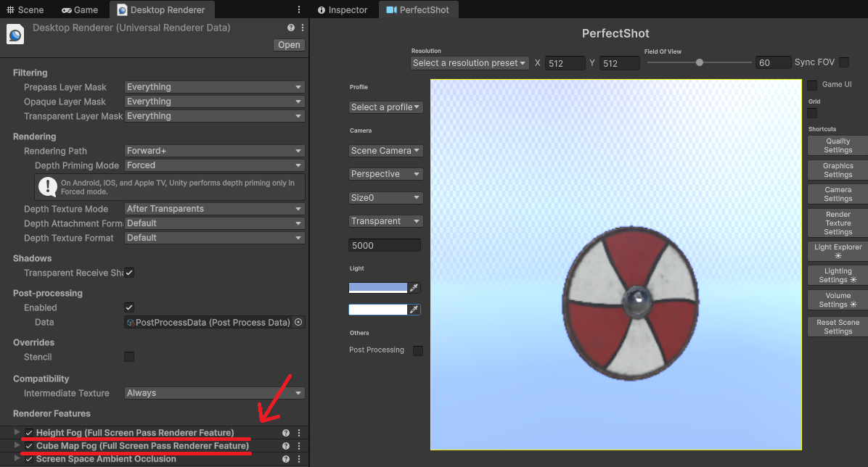Click eyedropper next to white light color
Image resolution: width=868 pixels, height=467 pixels.
coord(414,310)
